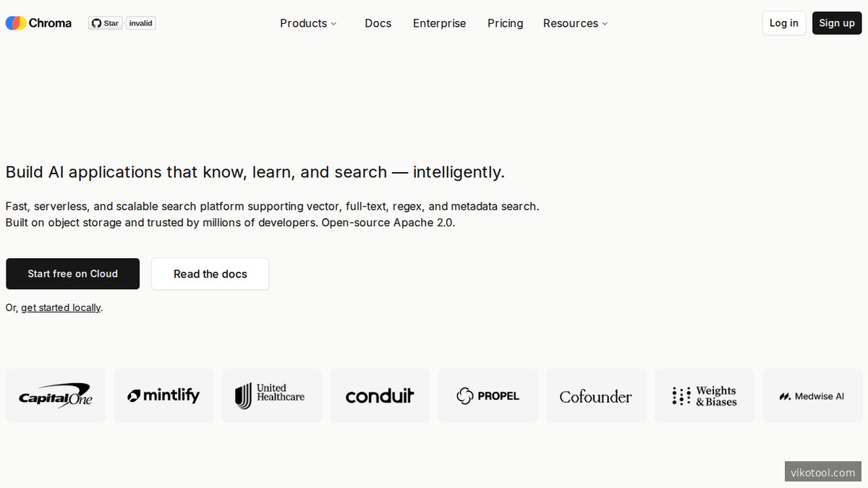The height and width of the screenshot is (488, 868).
Task: Expand the Products dropdown menu
Action: point(308,23)
